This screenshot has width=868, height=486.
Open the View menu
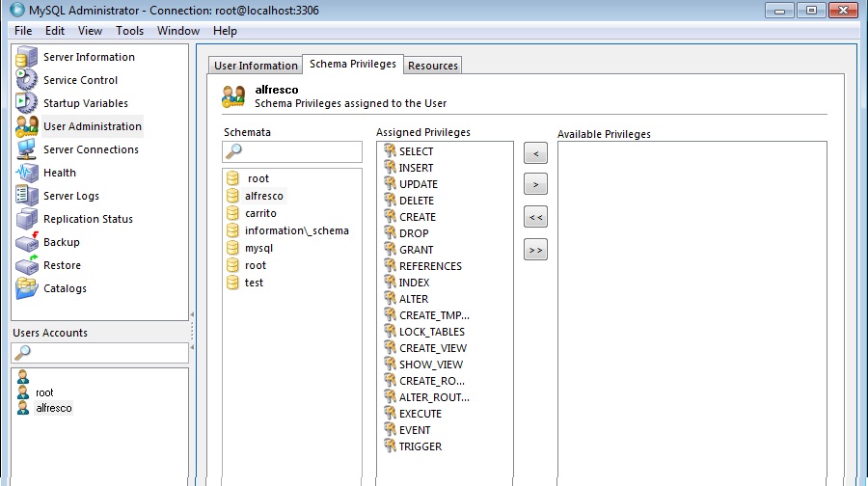[90, 31]
